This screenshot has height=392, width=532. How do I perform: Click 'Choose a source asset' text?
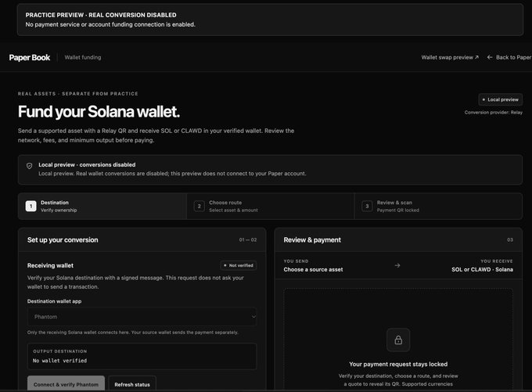click(313, 269)
